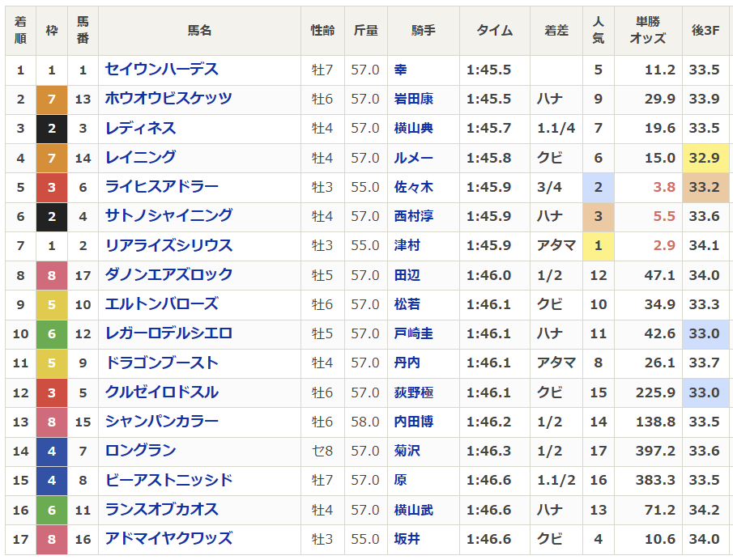Viewport: 733px width, 560px height.
Task: Select the yellow highlighted 32.9 cell
Action: [705, 158]
